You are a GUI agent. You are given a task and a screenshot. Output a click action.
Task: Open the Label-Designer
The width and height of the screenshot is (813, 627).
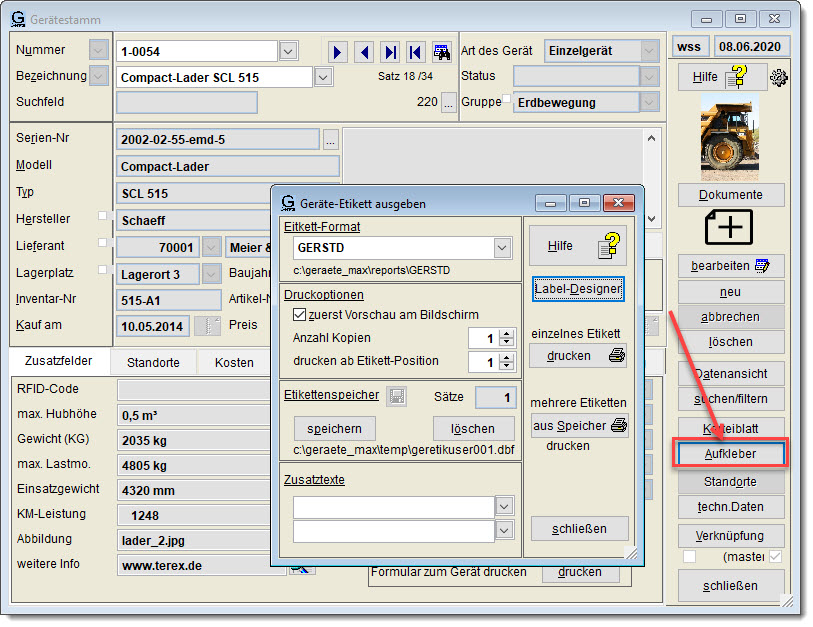point(578,289)
